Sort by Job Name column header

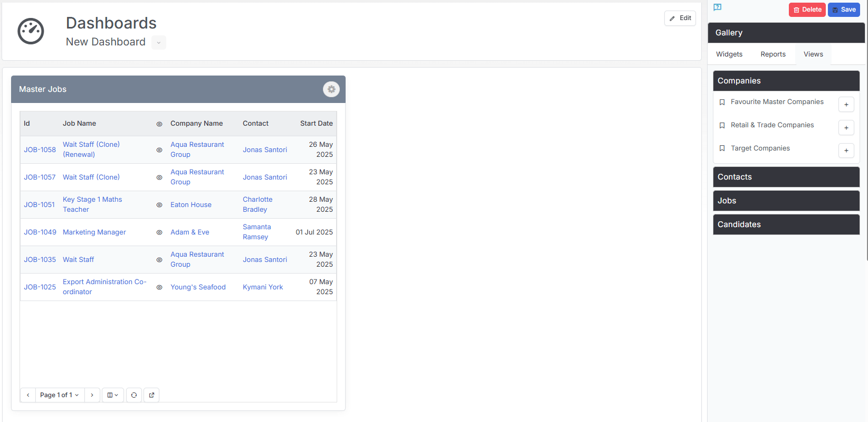[x=79, y=124]
